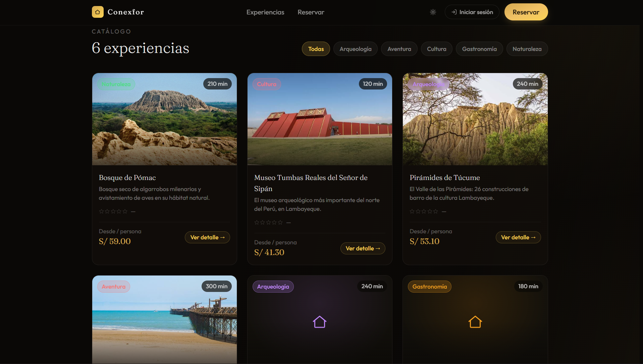Click the S/ 41.30 price
This screenshot has height=364, width=643.
click(x=269, y=252)
